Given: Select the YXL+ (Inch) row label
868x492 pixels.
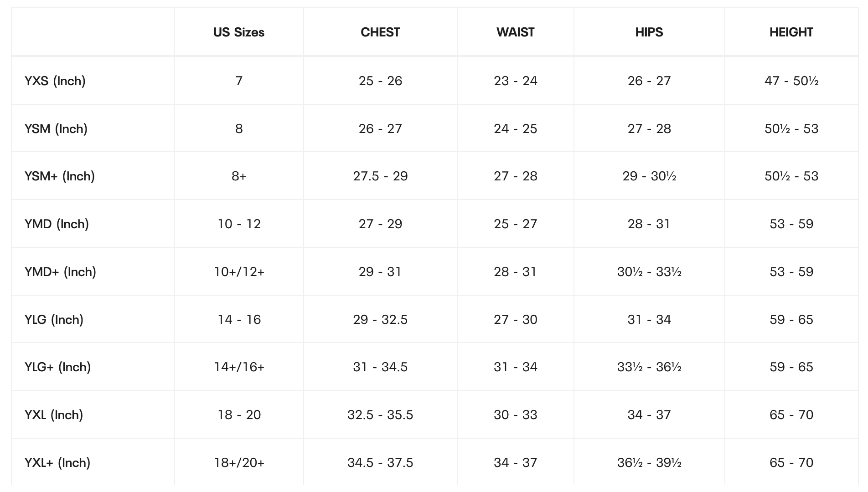Looking at the screenshot, I should (x=57, y=463).
